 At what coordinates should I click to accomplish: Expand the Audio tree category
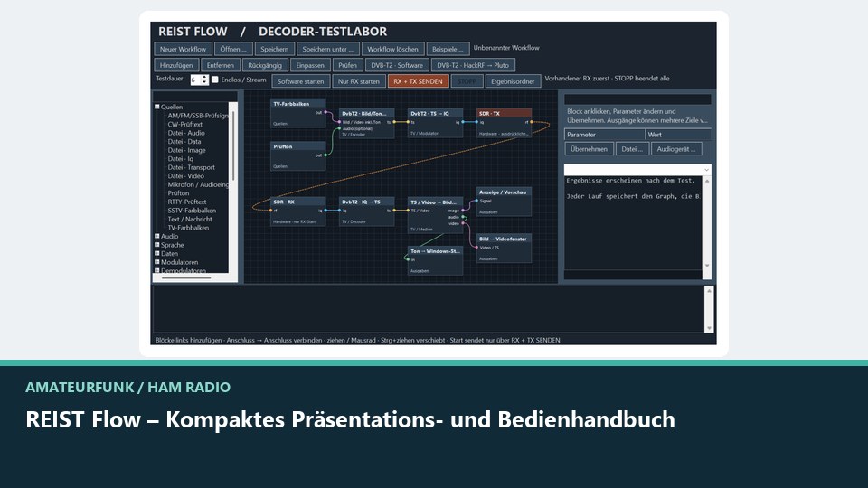tap(157, 236)
